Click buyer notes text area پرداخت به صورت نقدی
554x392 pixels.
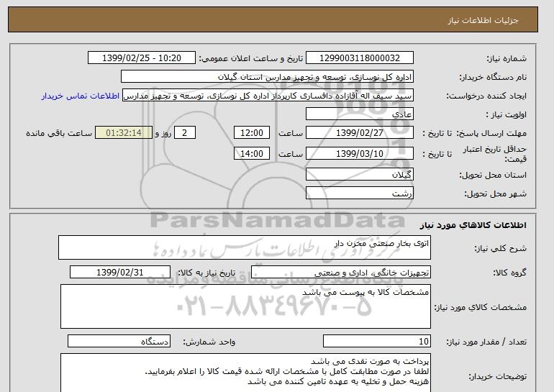pos(245,373)
